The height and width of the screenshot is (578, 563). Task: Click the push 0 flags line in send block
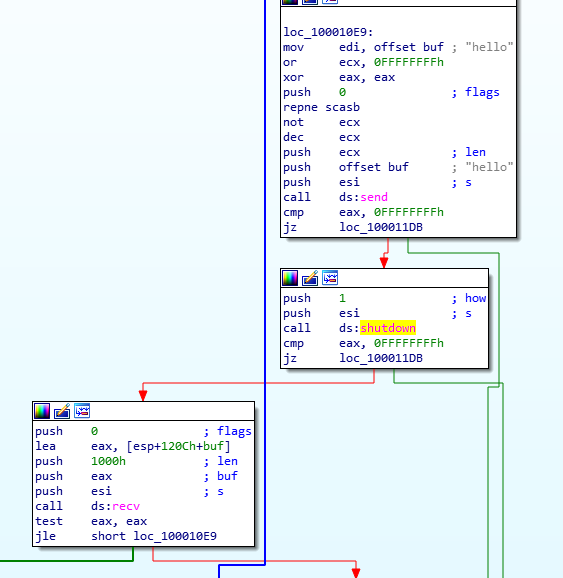(x=391, y=92)
